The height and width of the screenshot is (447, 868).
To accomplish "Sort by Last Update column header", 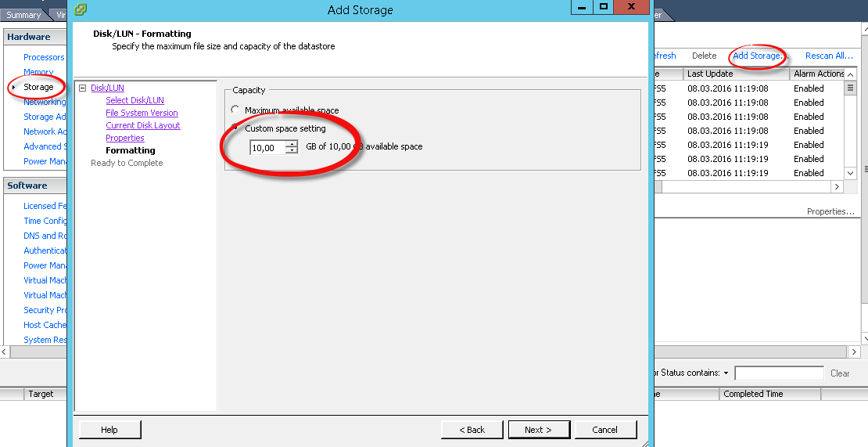I will (737, 74).
